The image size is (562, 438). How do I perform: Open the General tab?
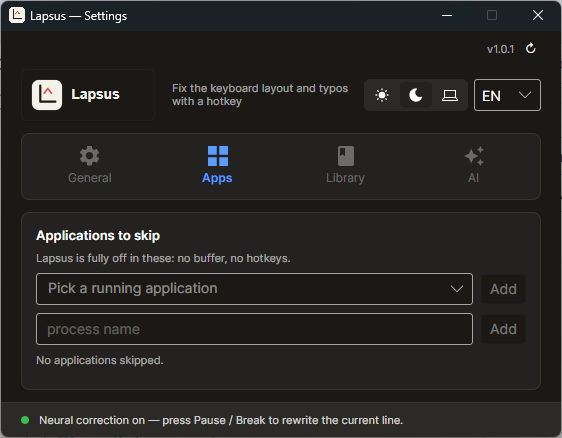click(x=90, y=166)
